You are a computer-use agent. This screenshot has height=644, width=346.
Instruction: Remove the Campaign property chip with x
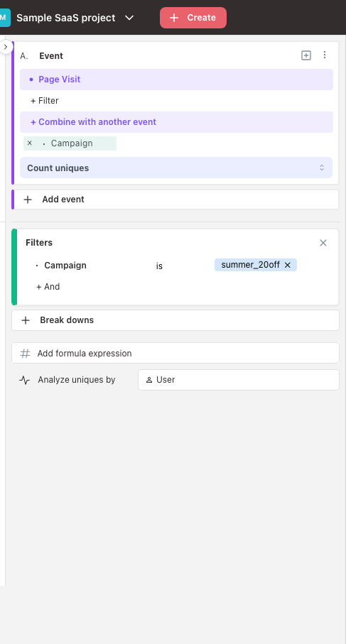coord(30,143)
